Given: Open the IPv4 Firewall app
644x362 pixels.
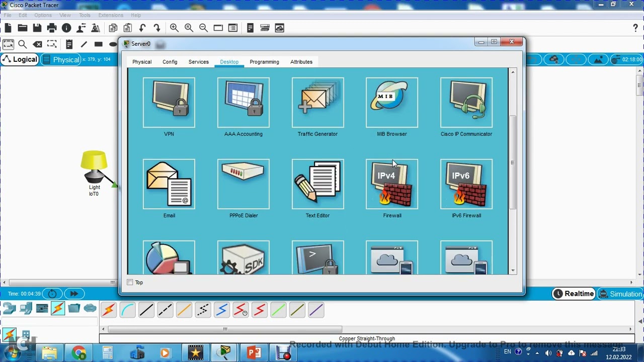Looking at the screenshot, I should click(392, 184).
